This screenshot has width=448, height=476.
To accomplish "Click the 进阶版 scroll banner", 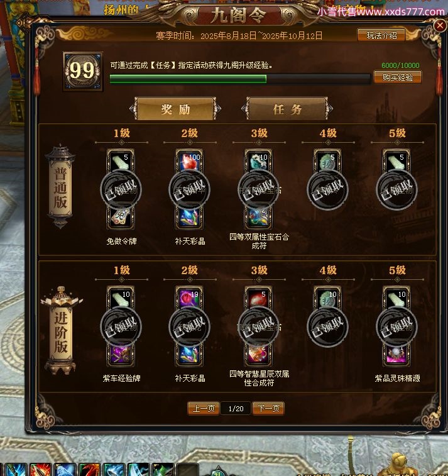I will pyautogui.click(x=61, y=331).
